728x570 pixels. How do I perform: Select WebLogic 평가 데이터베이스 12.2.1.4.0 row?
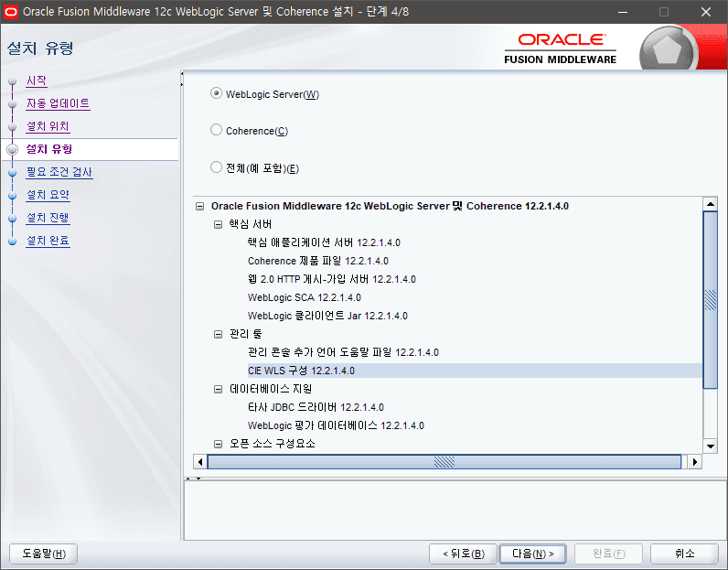coord(336,425)
